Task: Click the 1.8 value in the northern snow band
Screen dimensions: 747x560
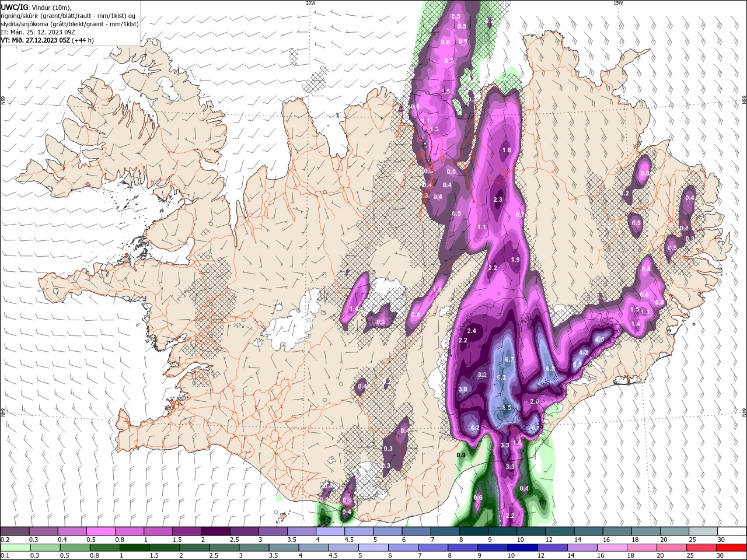Action: pyautogui.click(x=507, y=150)
